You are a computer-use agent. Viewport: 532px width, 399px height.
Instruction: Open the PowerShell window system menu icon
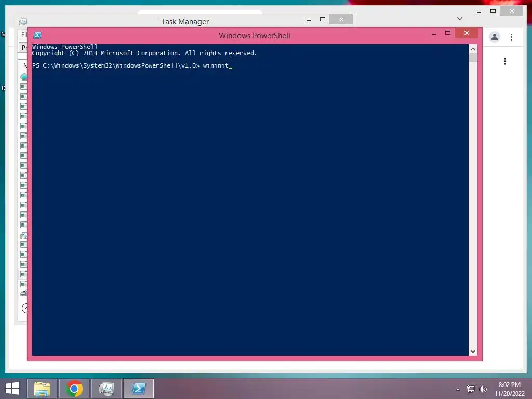[x=37, y=35]
